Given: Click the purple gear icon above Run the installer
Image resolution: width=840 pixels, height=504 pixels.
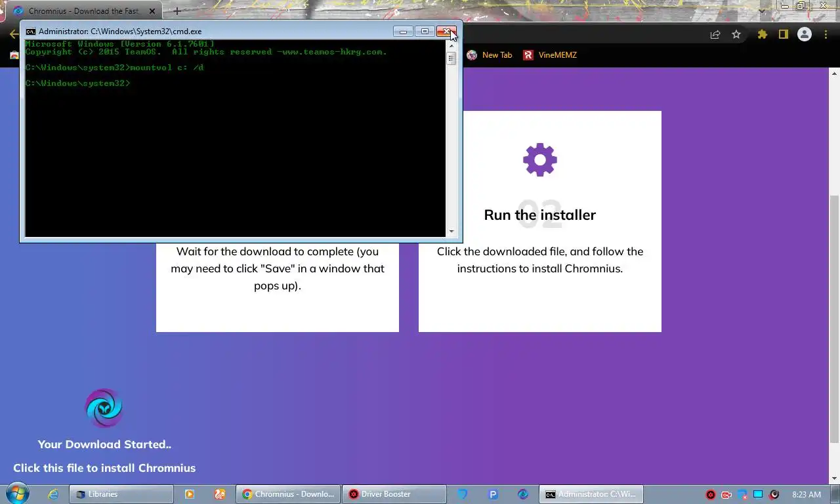Looking at the screenshot, I should point(540,159).
